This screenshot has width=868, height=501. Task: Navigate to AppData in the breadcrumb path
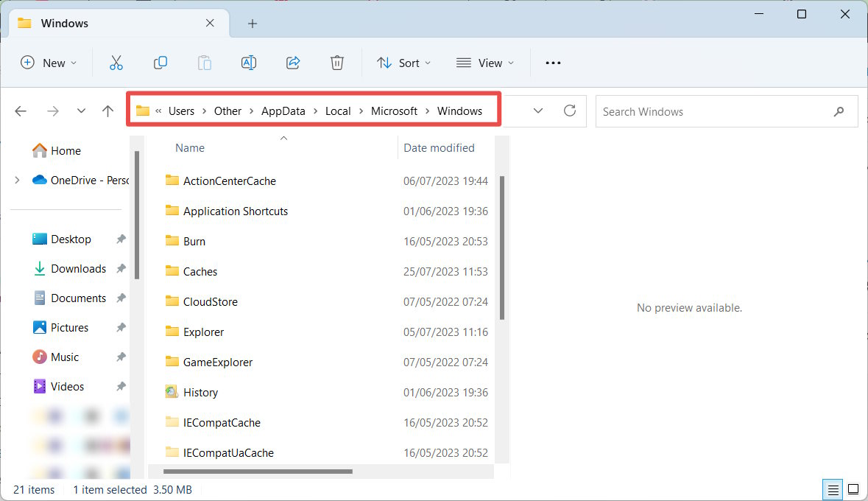[283, 111]
